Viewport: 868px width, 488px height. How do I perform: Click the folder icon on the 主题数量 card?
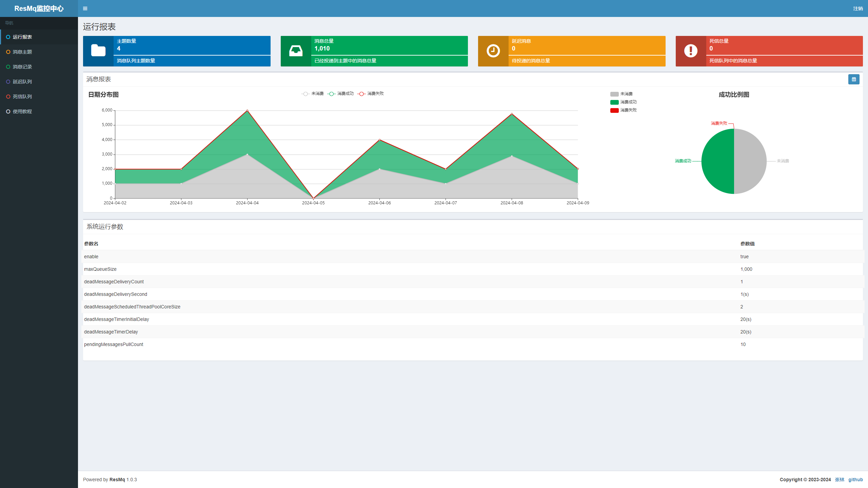(x=98, y=51)
